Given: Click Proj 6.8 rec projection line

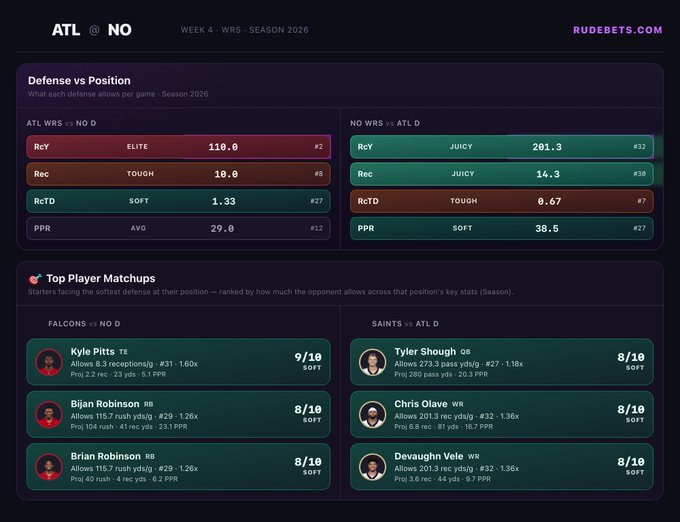Looking at the screenshot, I should point(443,427).
